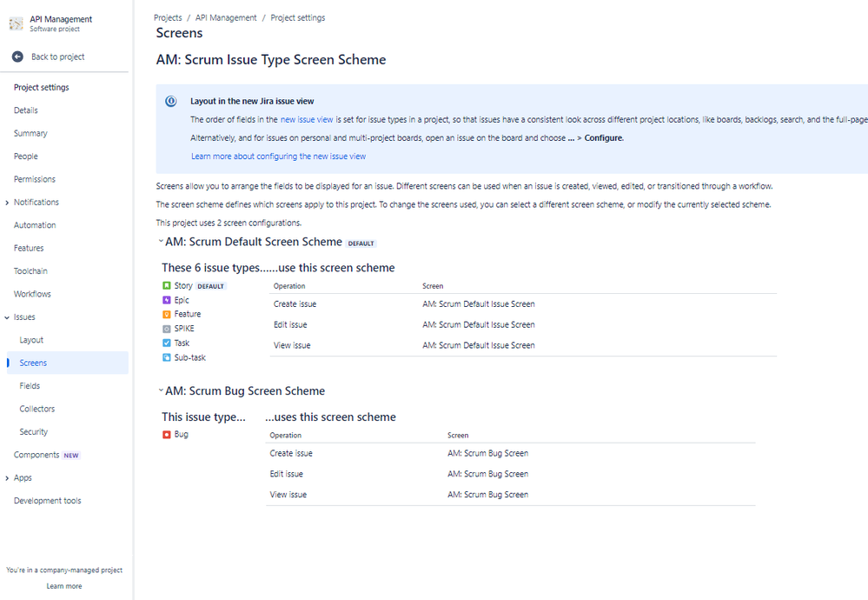Click the Bug issue type icon

point(168,433)
